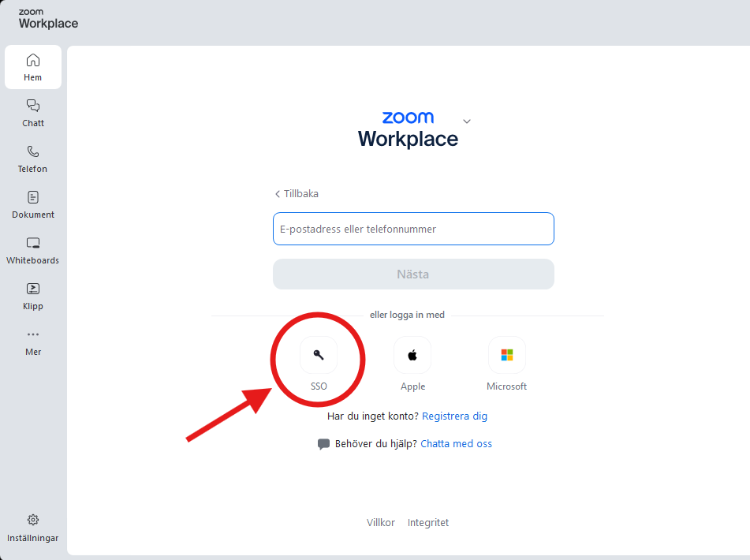Go to the Whiteboards sidebar icon
This screenshot has width=750, height=560.
click(x=33, y=243)
